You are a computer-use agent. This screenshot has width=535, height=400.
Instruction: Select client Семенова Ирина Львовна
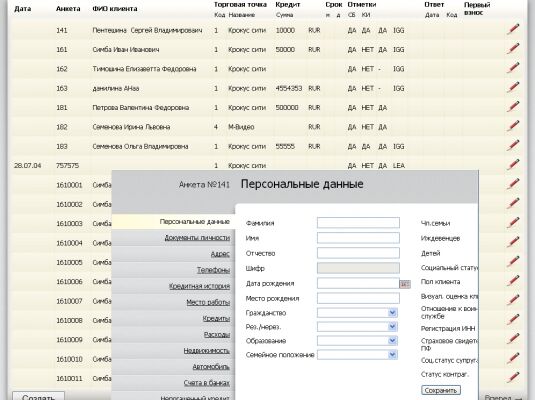(131, 127)
